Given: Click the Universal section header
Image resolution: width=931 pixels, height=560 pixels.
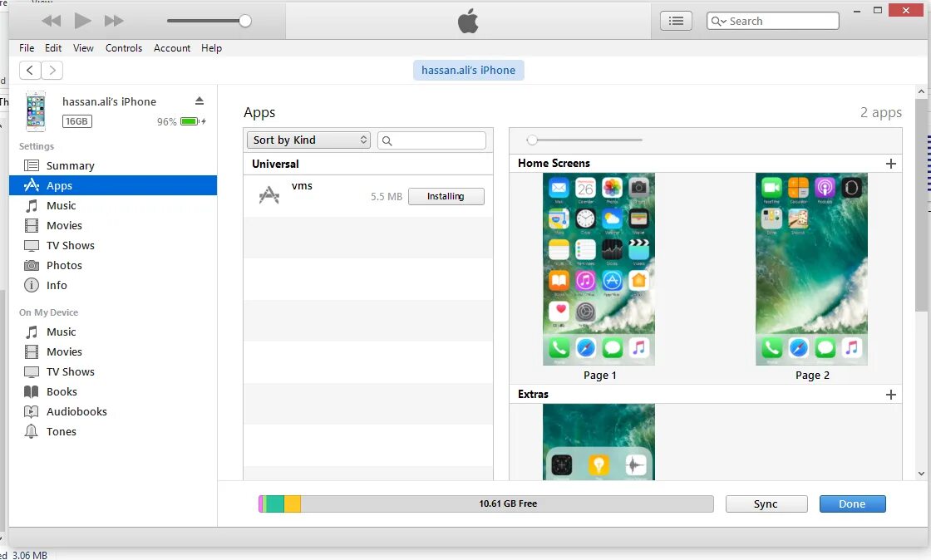Looking at the screenshot, I should 368,164.
